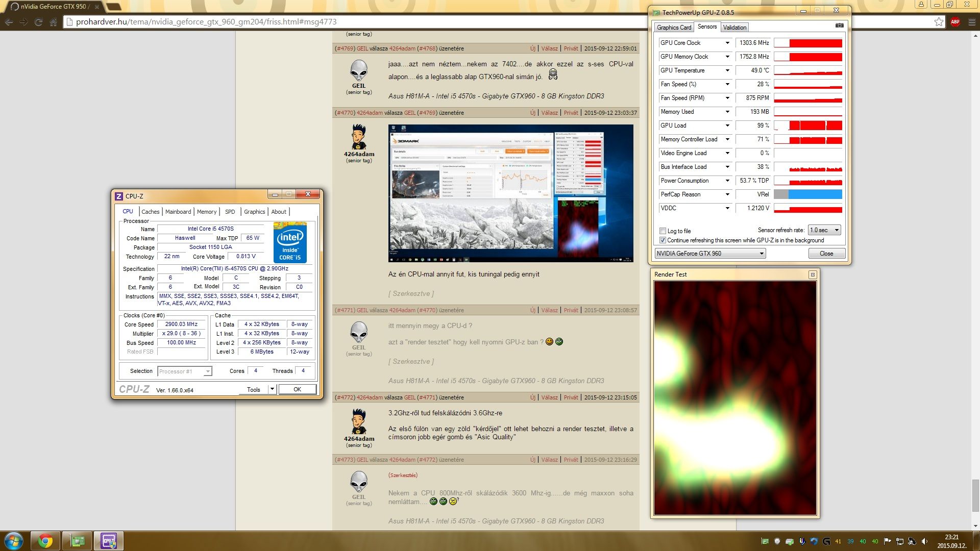Open the CPU-Z Caches tab

click(x=150, y=212)
